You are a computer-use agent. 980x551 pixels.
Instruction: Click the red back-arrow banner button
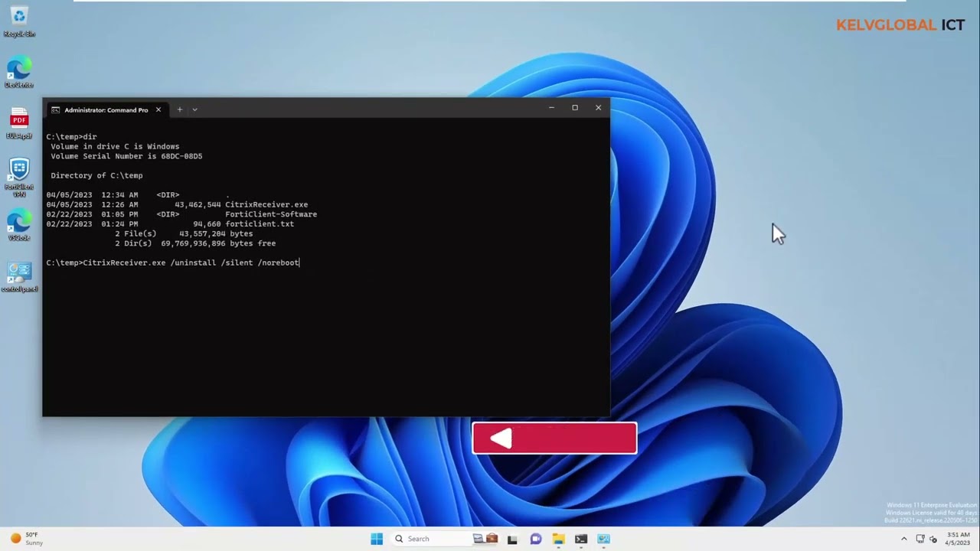pos(554,439)
